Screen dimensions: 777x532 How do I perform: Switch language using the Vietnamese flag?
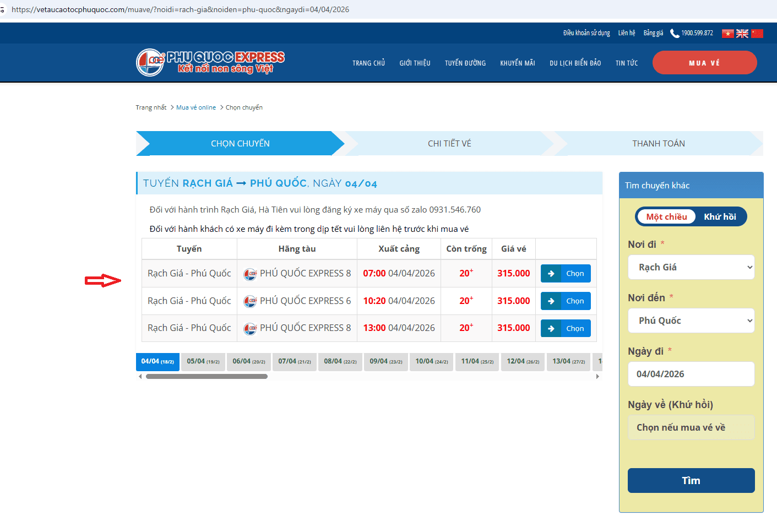[727, 34]
